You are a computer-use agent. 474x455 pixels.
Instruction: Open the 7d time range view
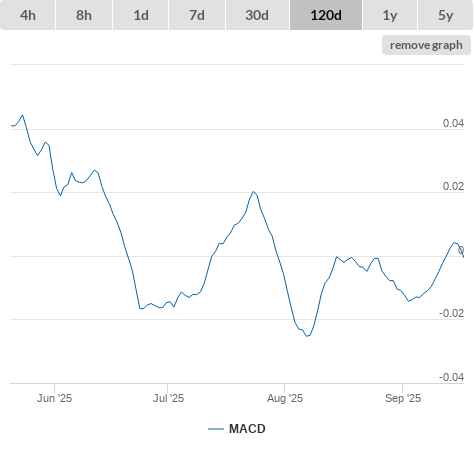197,15
